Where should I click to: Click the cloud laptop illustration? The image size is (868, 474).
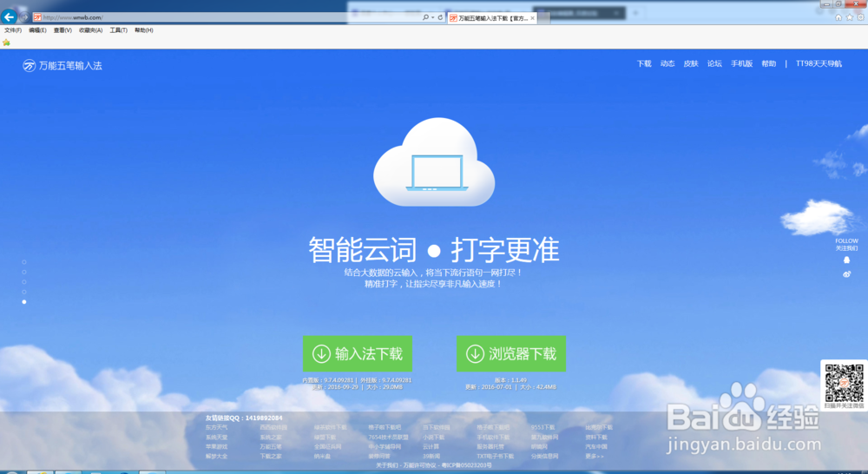(x=435, y=162)
